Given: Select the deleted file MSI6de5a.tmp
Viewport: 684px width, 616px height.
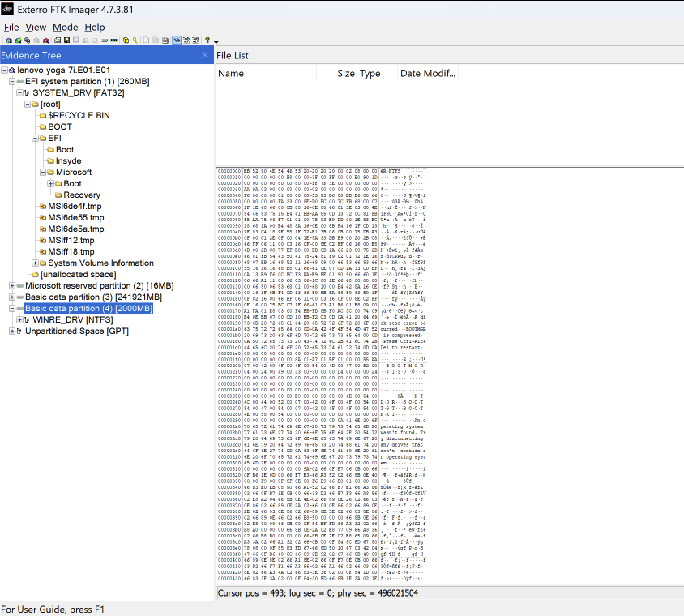Looking at the screenshot, I should (x=76, y=229).
